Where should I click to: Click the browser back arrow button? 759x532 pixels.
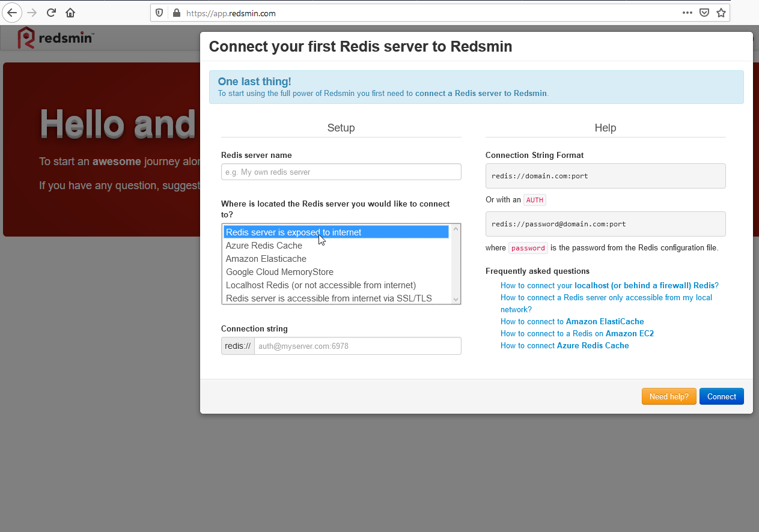tap(13, 13)
